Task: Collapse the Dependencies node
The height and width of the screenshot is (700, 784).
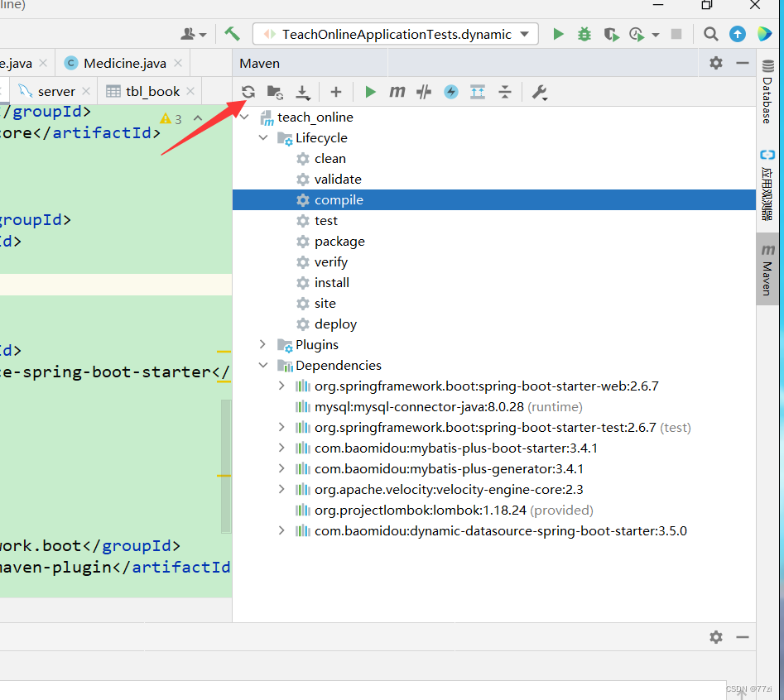Action: pyautogui.click(x=263, y=365)
